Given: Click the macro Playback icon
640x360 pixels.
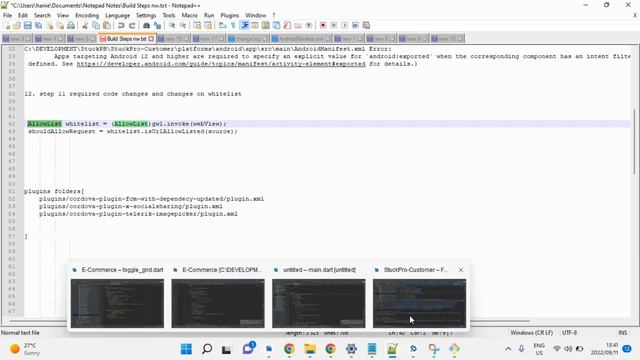Looking at the screenshot, I should pos(344,25).
